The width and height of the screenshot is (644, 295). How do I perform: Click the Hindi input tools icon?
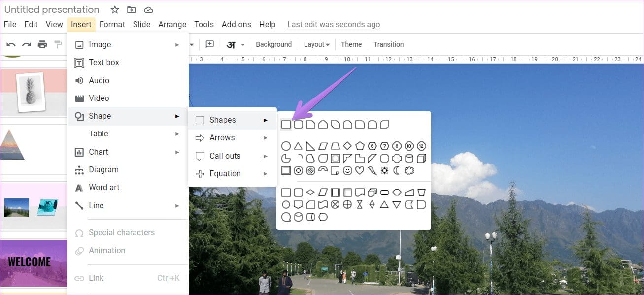click(x=231, y=45)
